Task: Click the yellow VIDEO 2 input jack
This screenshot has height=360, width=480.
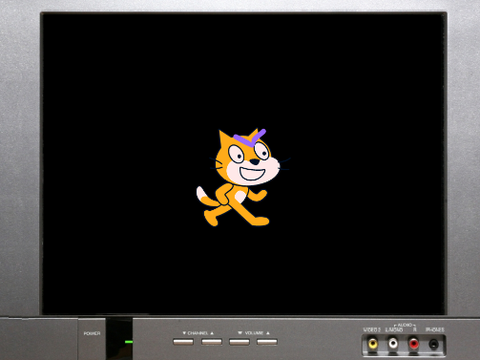Action: coord(372,343)
